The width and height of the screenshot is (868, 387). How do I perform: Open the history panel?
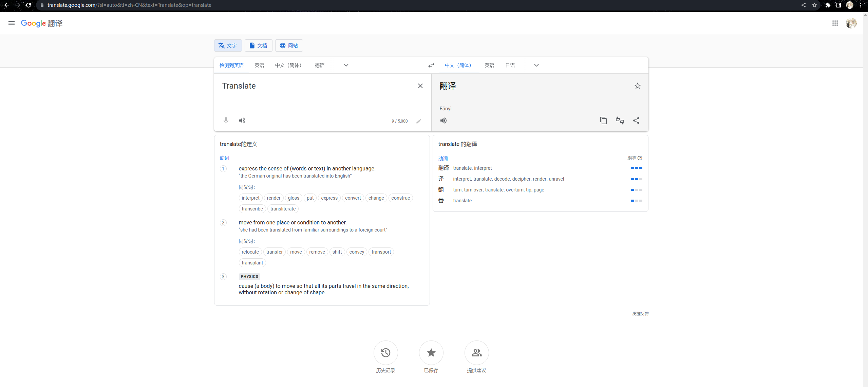click(x=385, y=353)
